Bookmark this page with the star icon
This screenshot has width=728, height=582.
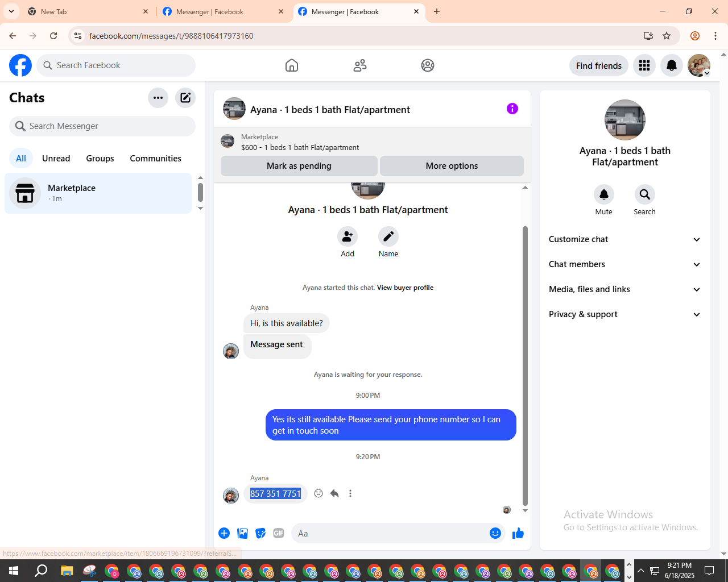click(x=667, y=36)
